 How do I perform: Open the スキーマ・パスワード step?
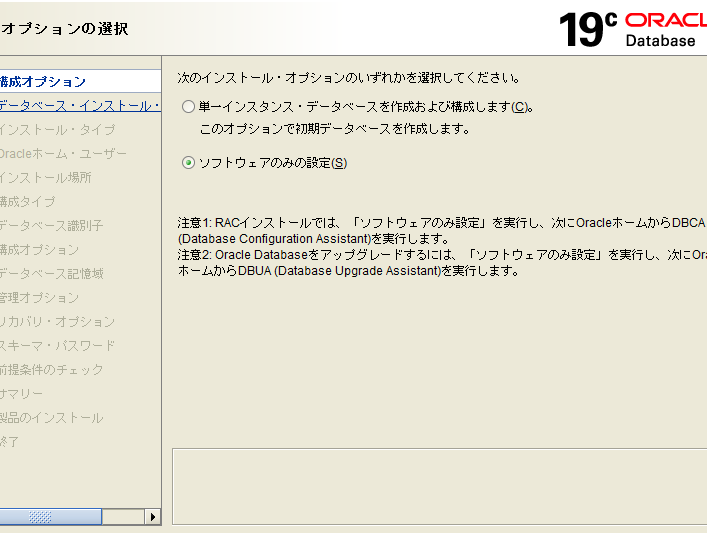click(x=58, y=346)
